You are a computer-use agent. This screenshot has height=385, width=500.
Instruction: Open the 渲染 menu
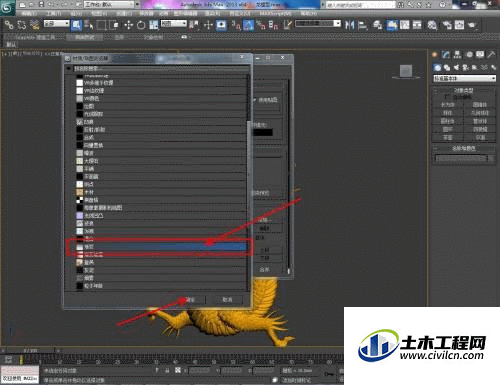coord(212,14)
